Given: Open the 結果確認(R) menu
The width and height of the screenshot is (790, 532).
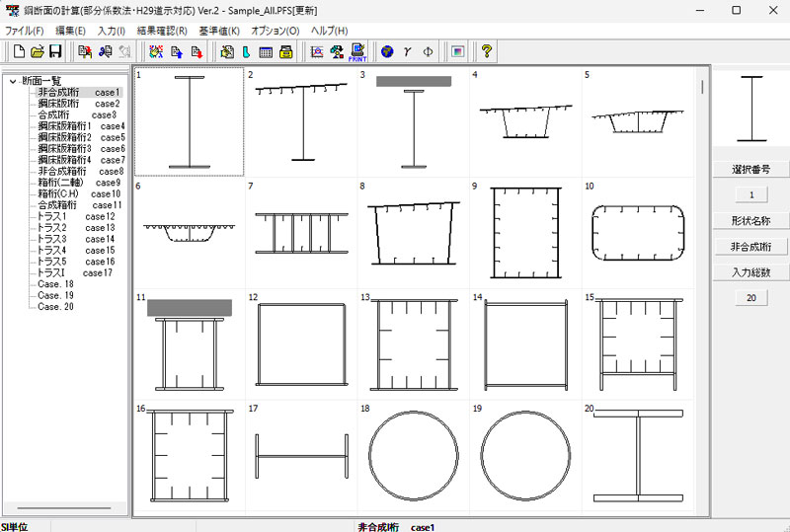Looking at the screenshot, I should tap(162, 31).
